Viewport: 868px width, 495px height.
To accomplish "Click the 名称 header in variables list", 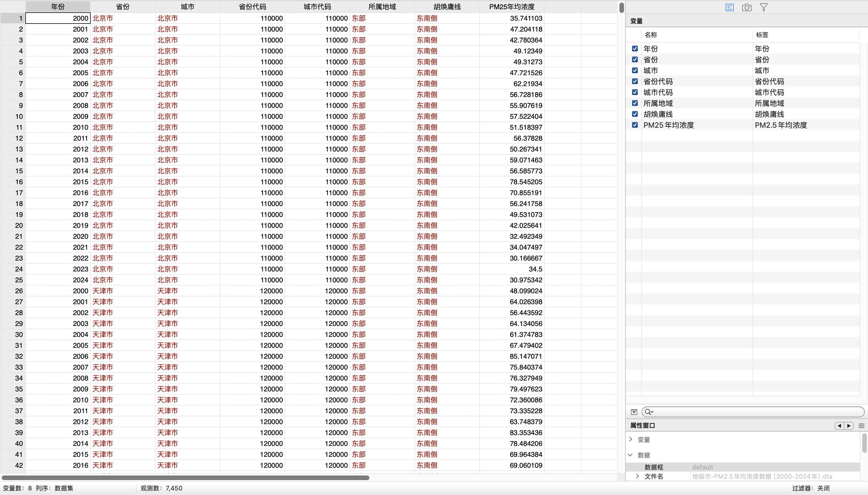I will [651, 35].
